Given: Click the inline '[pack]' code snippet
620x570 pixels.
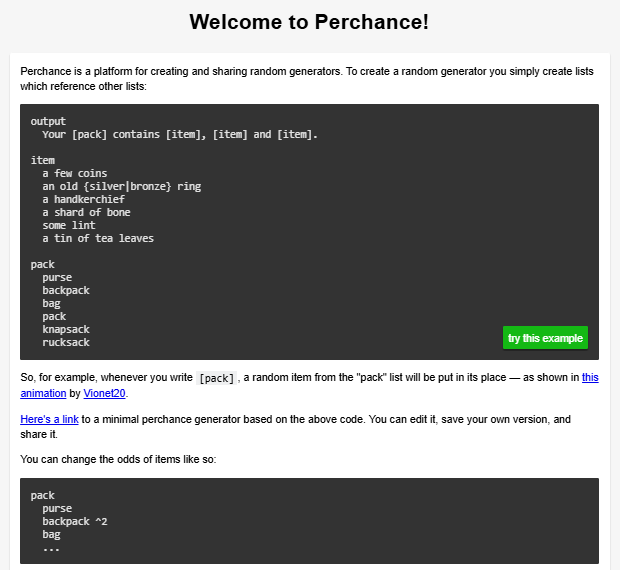Looking at the screenshot, I should 216,378.
